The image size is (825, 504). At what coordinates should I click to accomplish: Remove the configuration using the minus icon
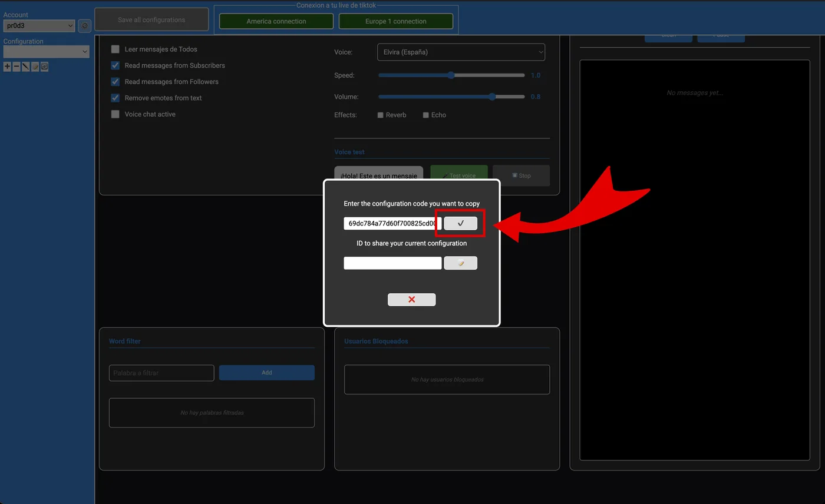pos(16,67)
